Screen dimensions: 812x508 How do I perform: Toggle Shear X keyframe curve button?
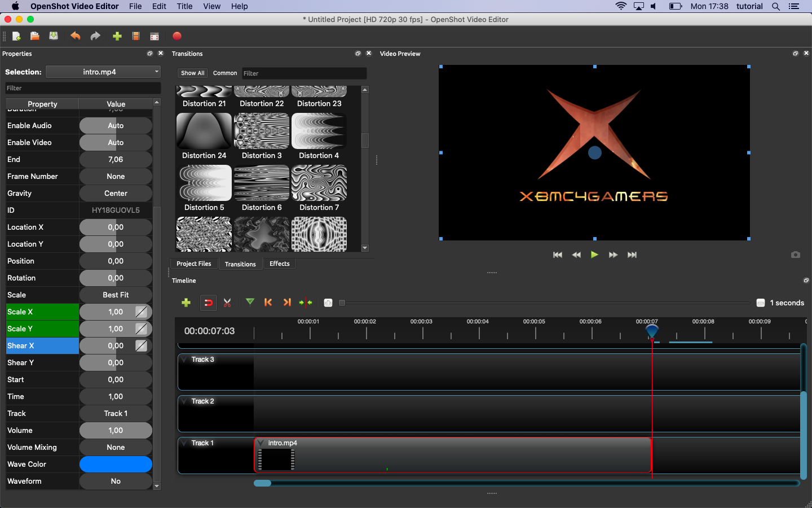[142, 346]
